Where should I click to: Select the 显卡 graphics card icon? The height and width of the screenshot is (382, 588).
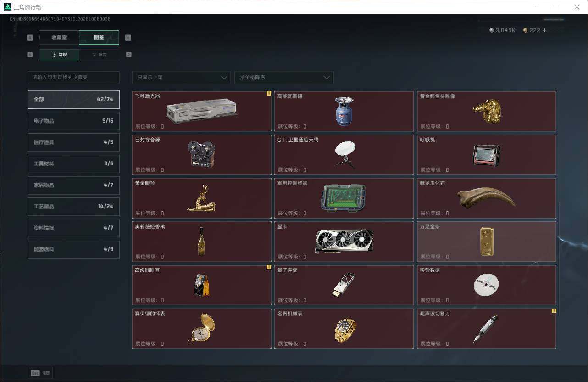coord(344,242)
